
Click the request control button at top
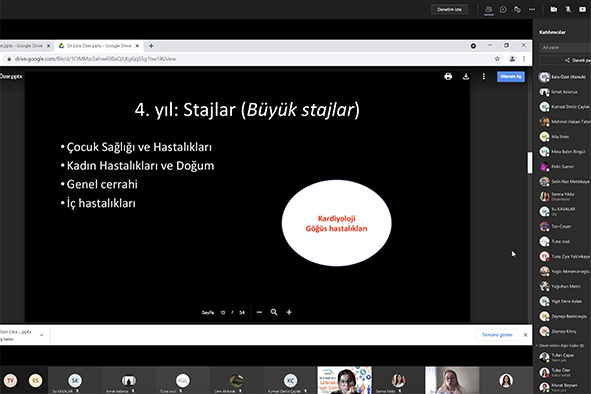[x=449, y=9]
